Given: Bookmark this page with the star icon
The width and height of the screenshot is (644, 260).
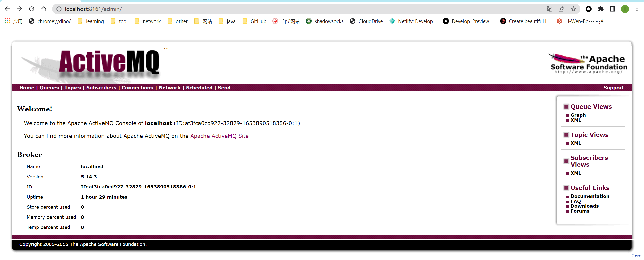Looking at the screenshot, I should [x=573, y=9].
